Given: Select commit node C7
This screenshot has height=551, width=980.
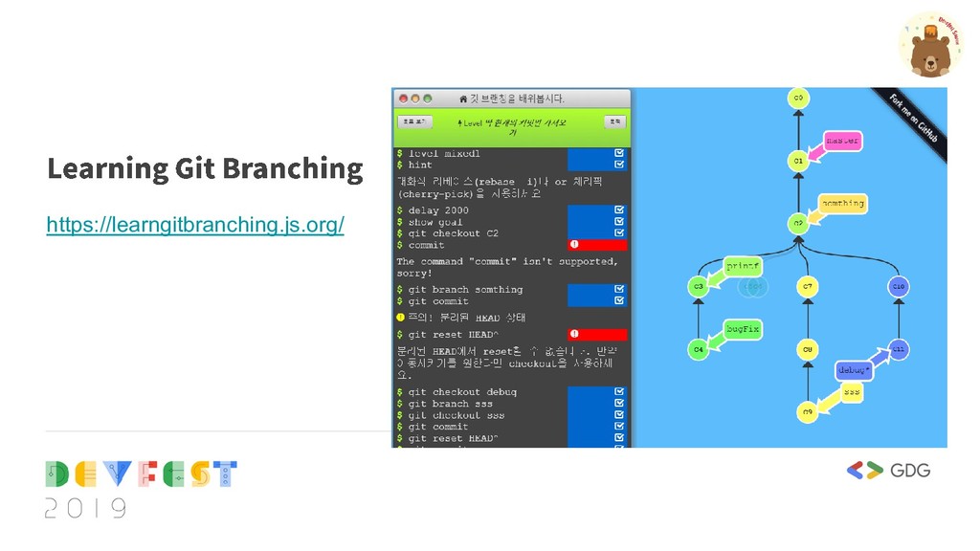Looking at the screenshot, I should (x=808, y=286).
